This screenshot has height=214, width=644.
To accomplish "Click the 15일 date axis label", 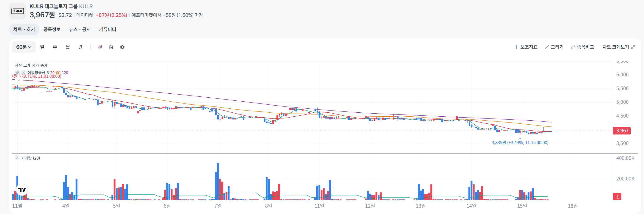I will point(522,206).
